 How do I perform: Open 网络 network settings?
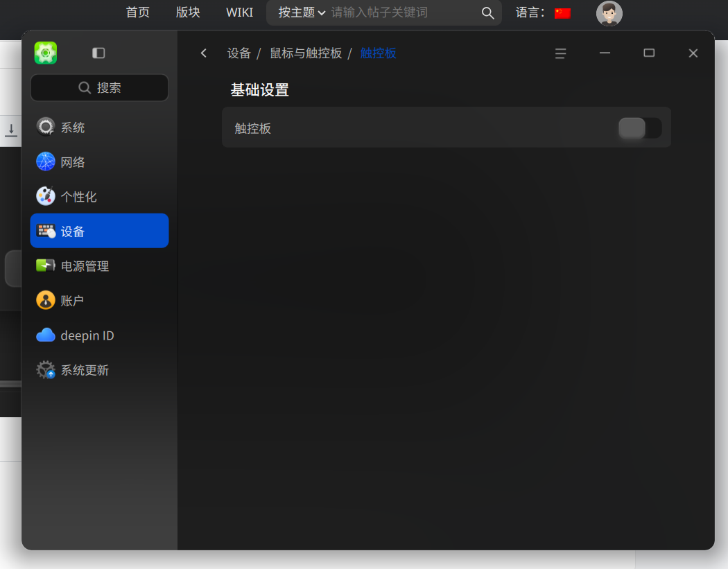point(99,162)
